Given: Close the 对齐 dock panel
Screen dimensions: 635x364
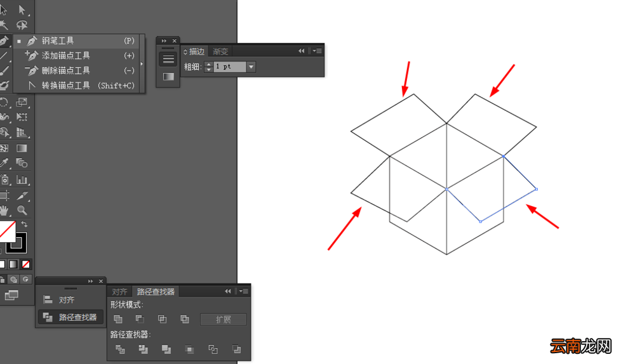Looking at the screenshot, I should tap(101, 281).
